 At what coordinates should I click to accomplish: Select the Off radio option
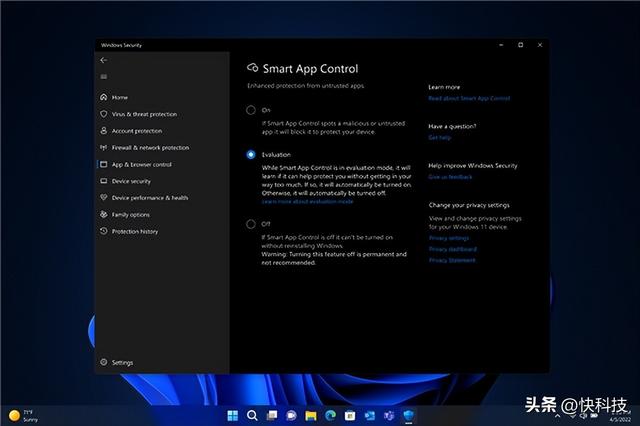tap(251, 224)
